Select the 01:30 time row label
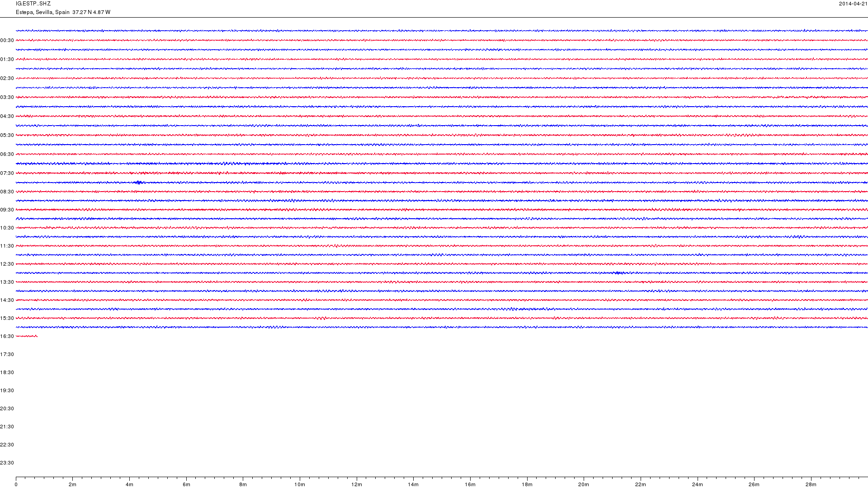This screenshot has width=868, height=488. [x=7, y=59]
